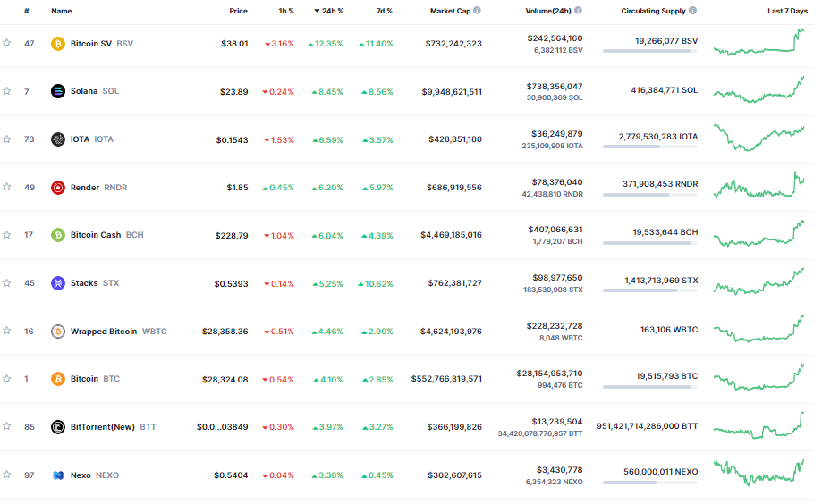Sort by the Name column header

click(x=62, y=11)
